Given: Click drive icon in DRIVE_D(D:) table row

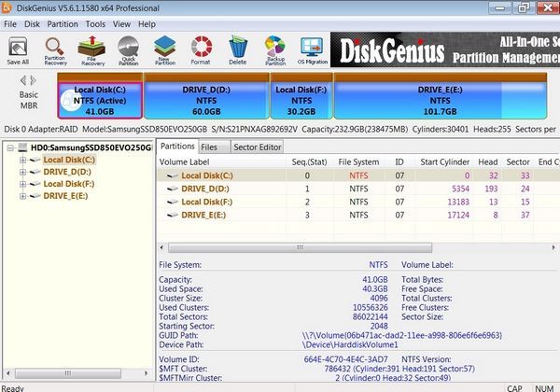Looking at the screenshot, I should [173, 189].
